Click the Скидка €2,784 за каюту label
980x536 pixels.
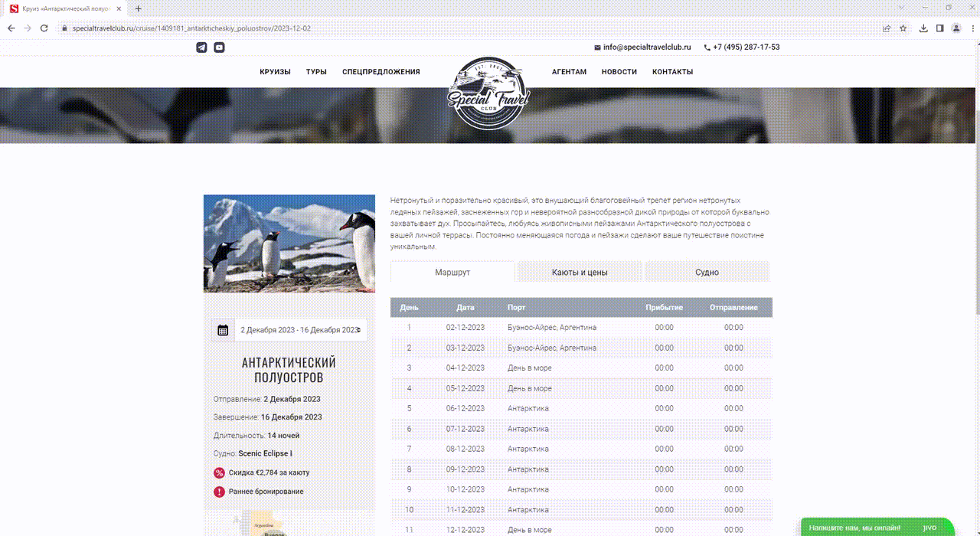269,472
